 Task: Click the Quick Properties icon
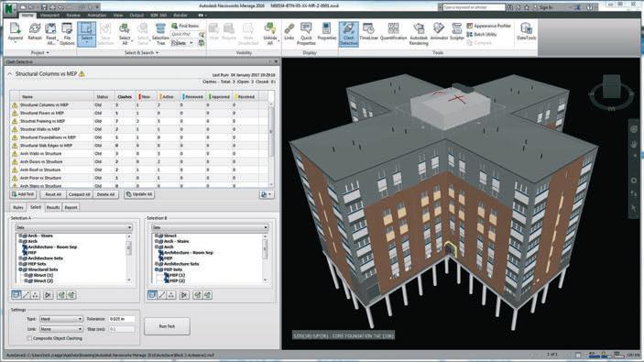pos(306,34)
